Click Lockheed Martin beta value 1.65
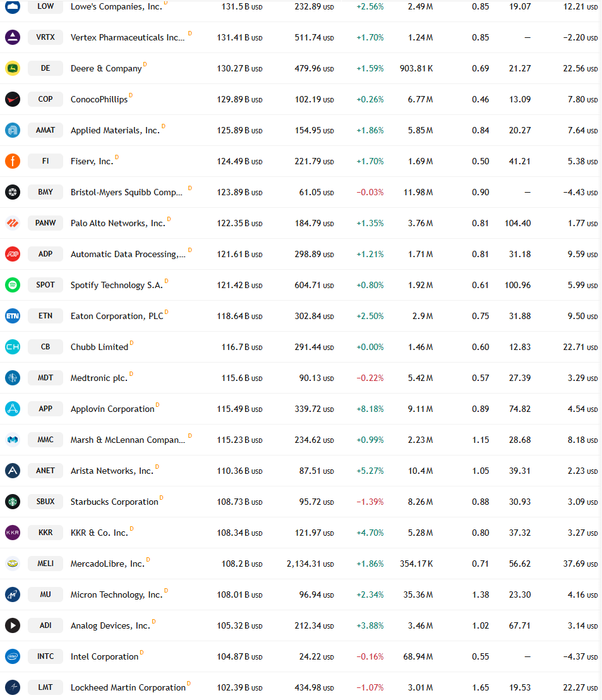 coord(481,687)
